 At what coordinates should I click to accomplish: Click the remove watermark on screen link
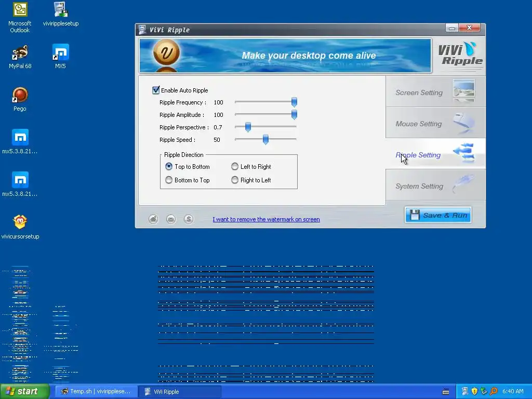coord(266,219)
